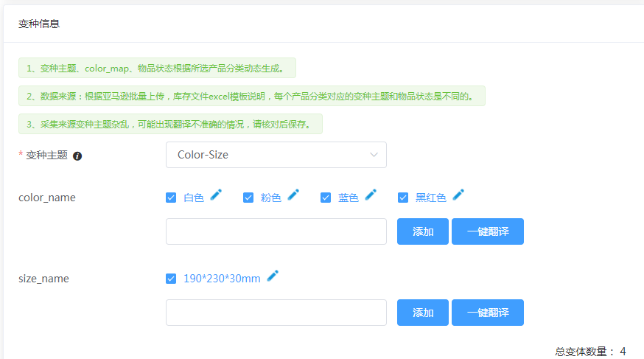
Task: Click the 黑红色 color label
Action: 431,198
